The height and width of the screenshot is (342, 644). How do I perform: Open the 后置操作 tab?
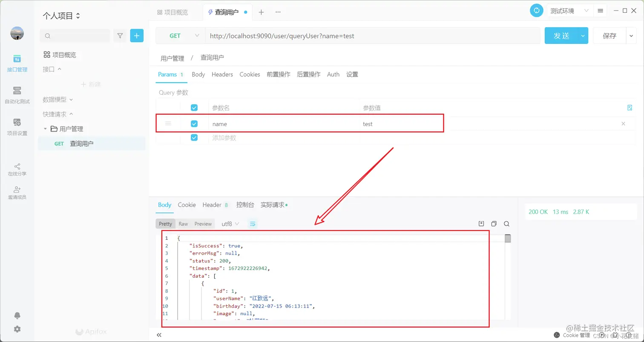pos(309,74)
